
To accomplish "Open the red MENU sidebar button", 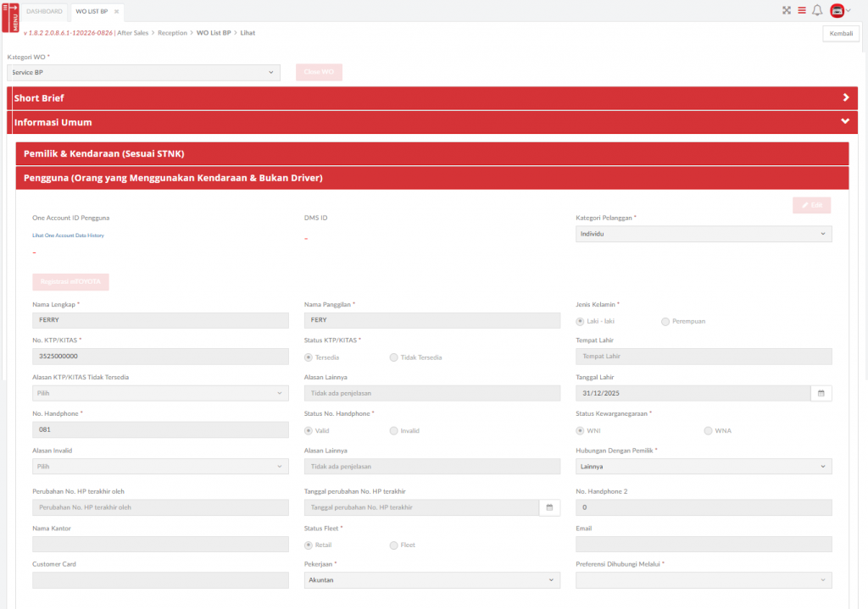I will point(11,17).
